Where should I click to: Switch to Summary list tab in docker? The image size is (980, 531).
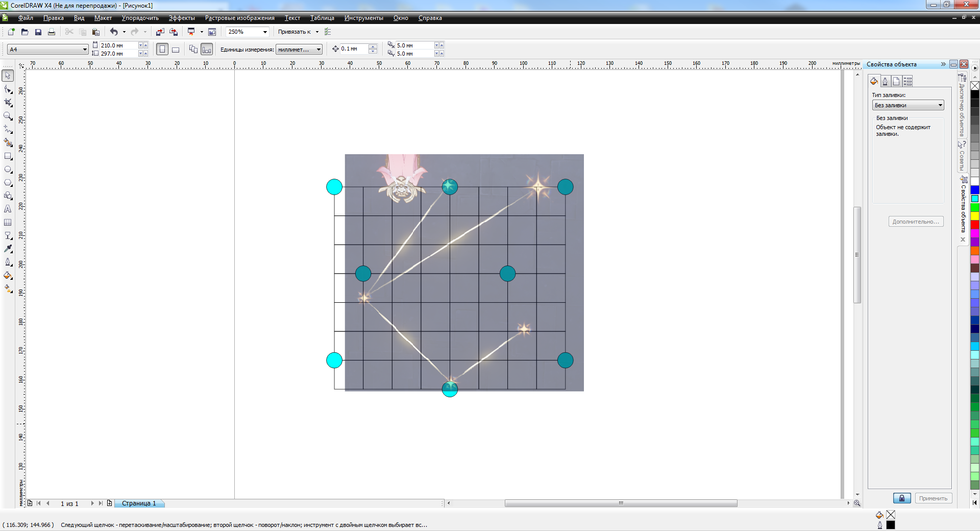click(908, 81)
